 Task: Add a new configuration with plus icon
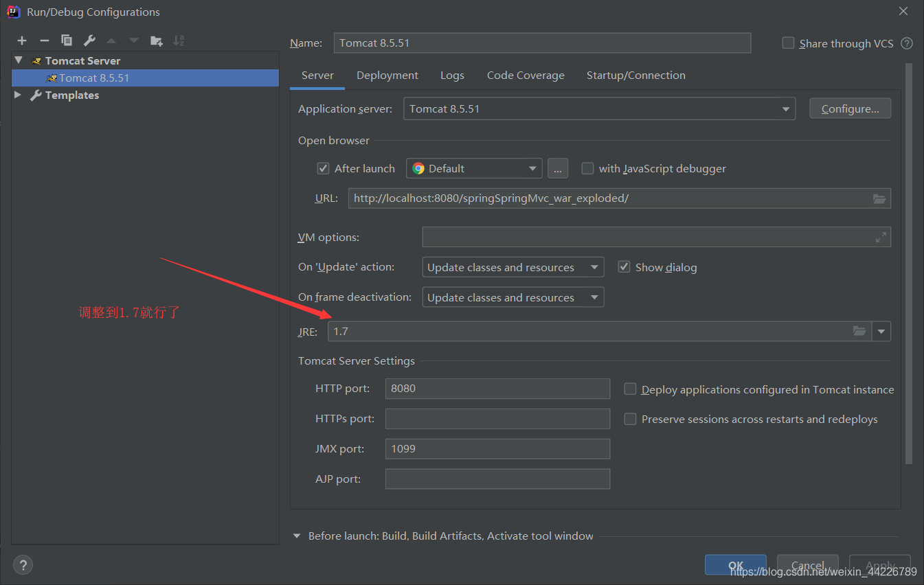(x=22, y=41)
